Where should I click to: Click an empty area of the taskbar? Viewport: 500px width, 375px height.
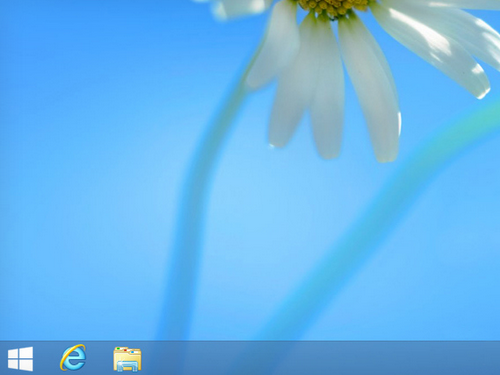click(x=333, y=358)
